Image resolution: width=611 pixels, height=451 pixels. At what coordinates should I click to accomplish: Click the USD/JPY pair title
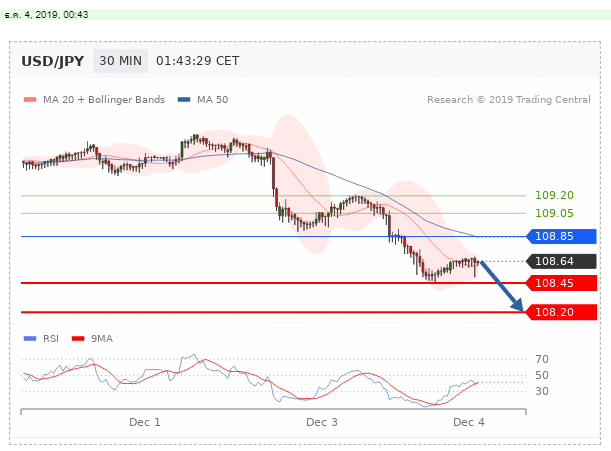click(53, 61)
